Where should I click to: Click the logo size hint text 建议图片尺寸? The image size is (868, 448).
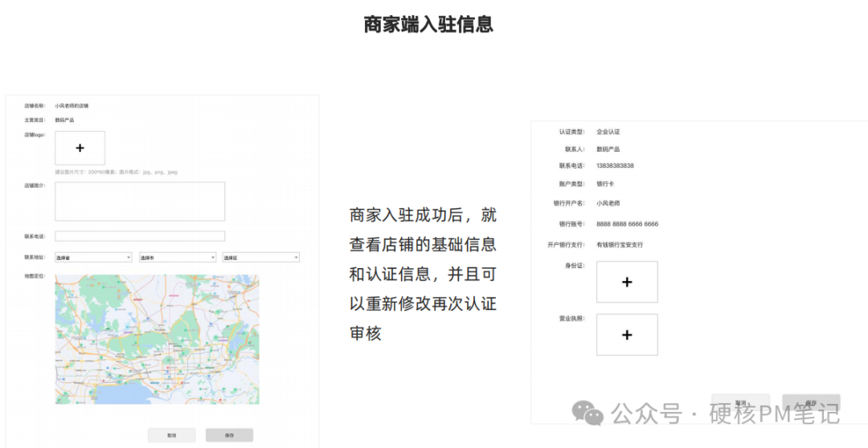[117, 172]
